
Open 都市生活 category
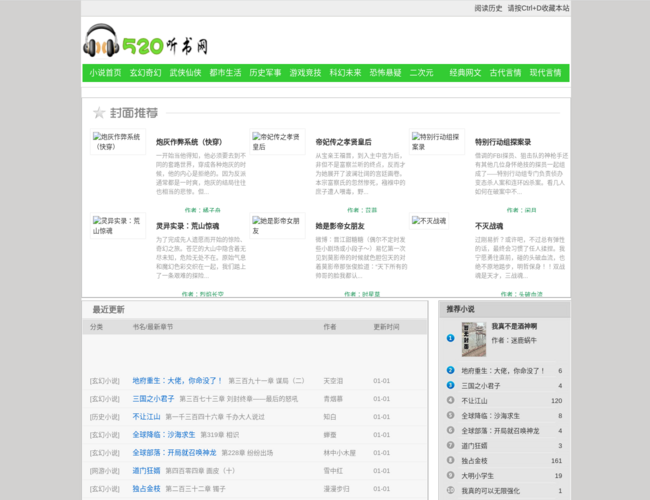coord(225,73)
